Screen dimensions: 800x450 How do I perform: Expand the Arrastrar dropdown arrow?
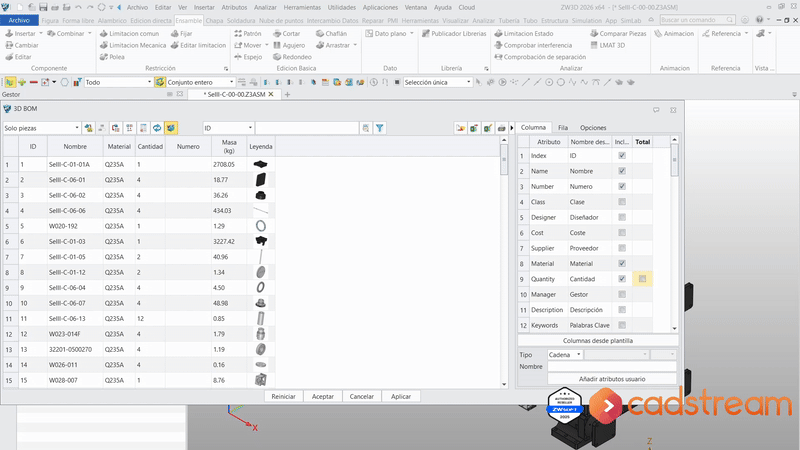coord(355,45)
